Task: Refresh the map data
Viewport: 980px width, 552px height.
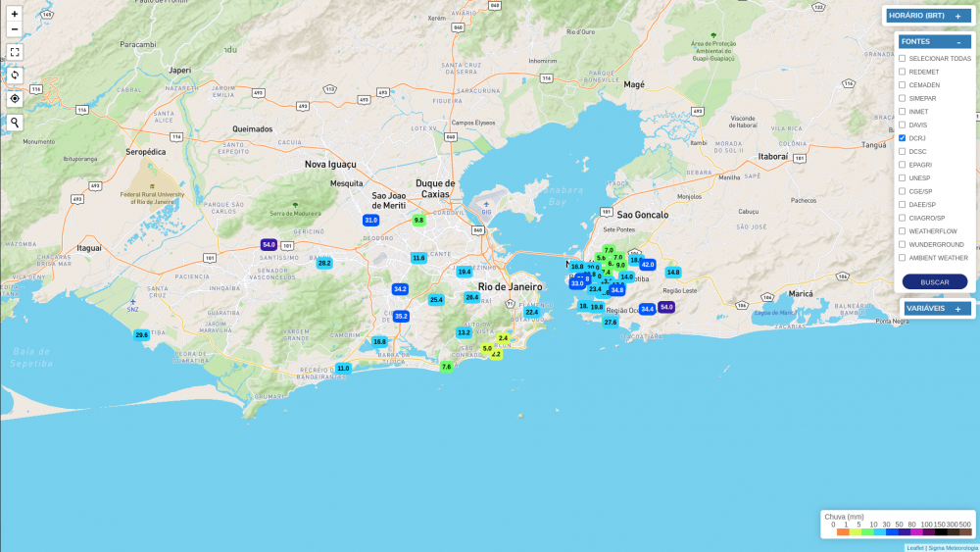Action: pyautogui.click(x=15, y=75)
